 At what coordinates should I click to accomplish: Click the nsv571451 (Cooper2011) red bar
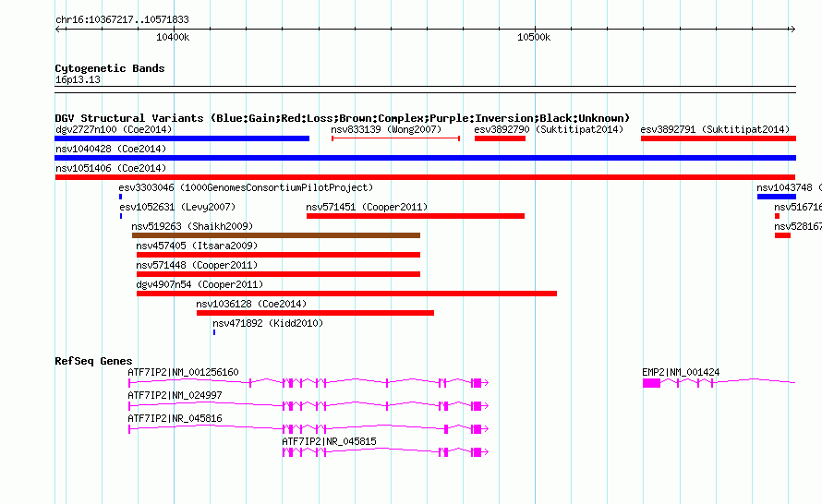coord(416,216)
